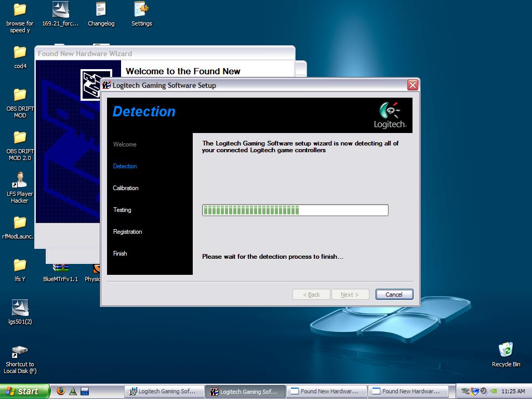Viewport: 532px width, 399px height.
Task: Click the blue DEV quick launch icon
Action: [85, 391]
